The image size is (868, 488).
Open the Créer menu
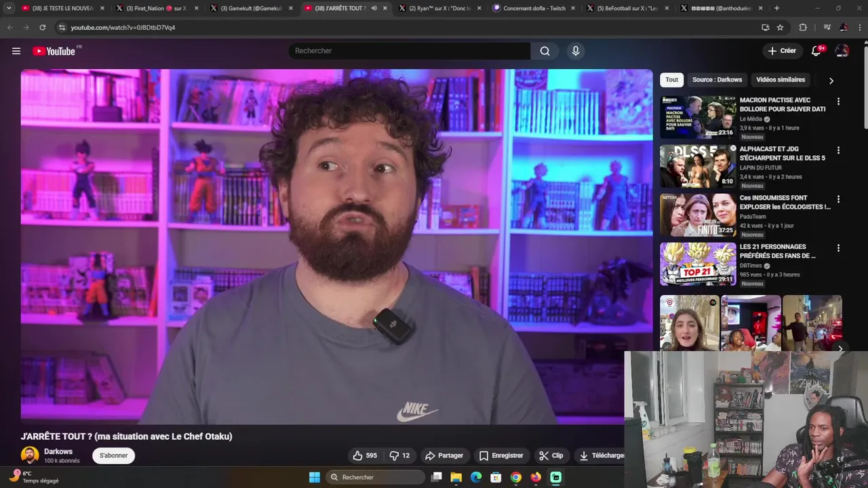[x=781, y=51]
